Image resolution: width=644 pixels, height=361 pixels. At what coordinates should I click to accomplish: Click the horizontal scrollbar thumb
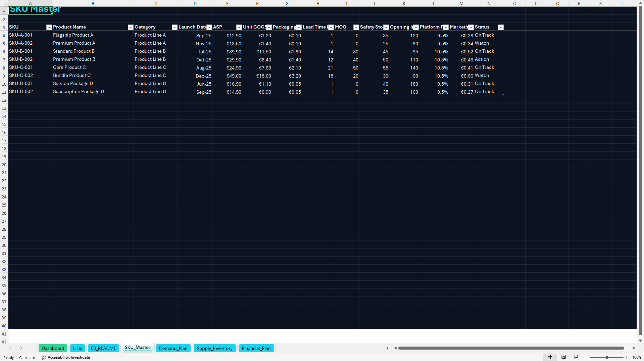click(x=511, y=348)
